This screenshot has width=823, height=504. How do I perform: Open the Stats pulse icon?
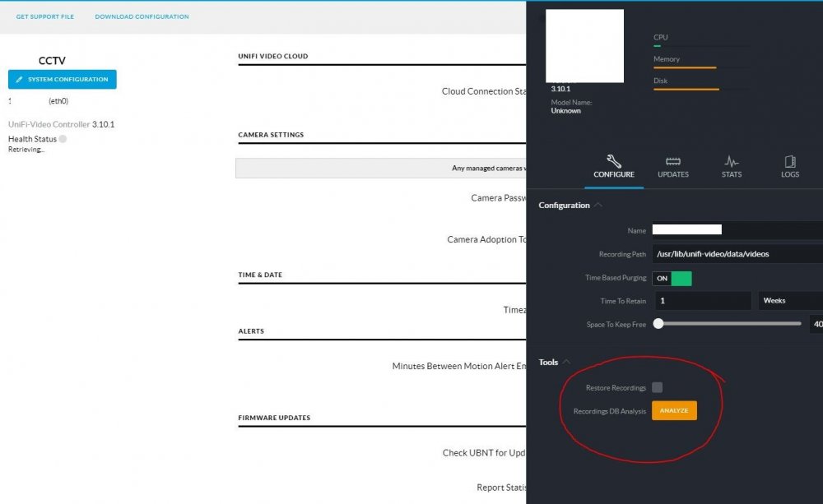click(x=731, y=161)
